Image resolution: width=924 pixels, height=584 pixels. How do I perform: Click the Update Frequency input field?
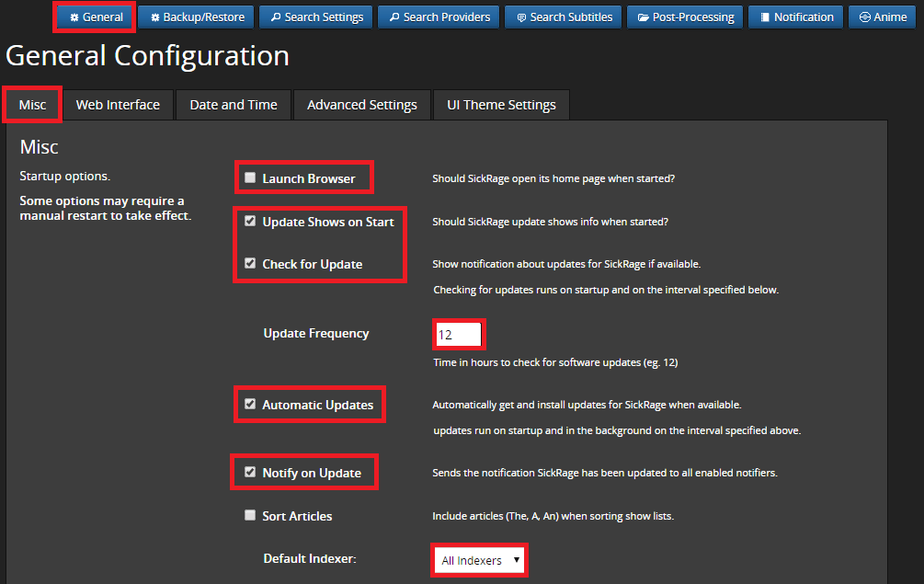point(459,335)
